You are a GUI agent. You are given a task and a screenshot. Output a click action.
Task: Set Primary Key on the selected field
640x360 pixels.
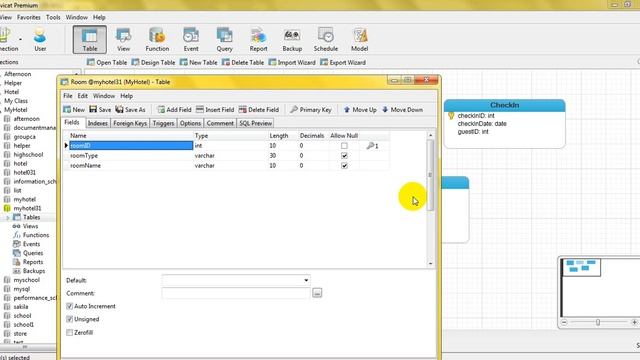(x=311, y=109)
